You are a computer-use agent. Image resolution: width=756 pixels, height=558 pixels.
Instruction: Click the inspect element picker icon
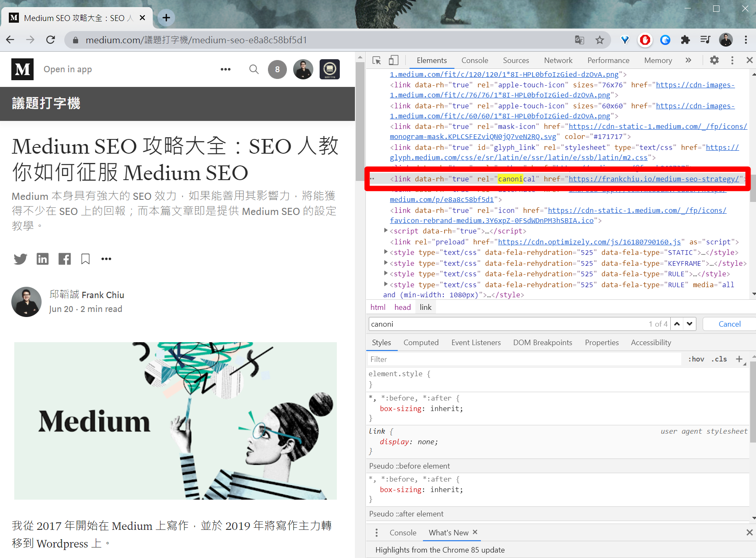(x=377, y=60)
